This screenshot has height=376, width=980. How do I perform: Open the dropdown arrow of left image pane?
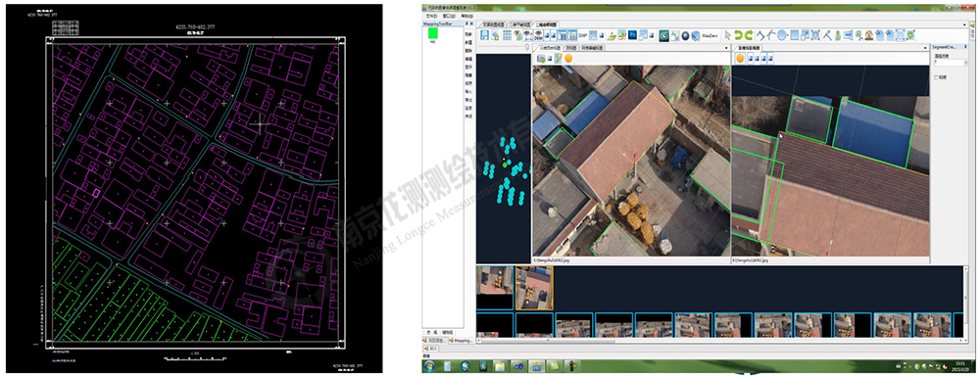pyautogui.click(x=725, y=48)
